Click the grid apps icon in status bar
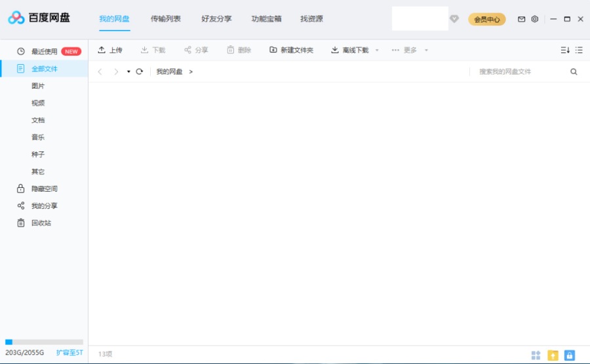The width and height of the screenshot is (590, 364). coord(536,355)
